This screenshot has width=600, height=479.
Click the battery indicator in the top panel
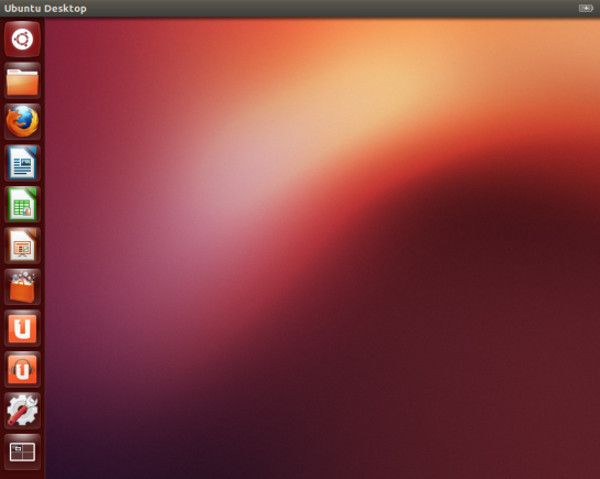(x=585, y=8)
